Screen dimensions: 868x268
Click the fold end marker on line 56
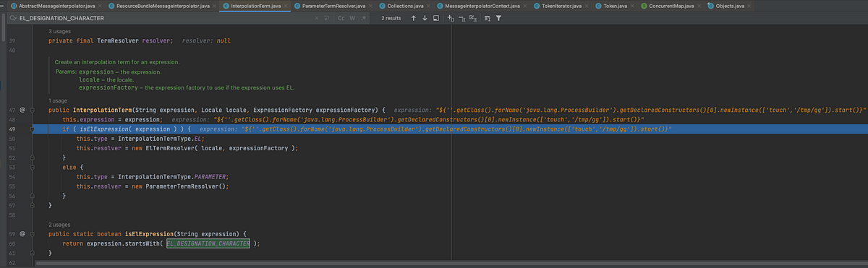(x=32, y=196)
